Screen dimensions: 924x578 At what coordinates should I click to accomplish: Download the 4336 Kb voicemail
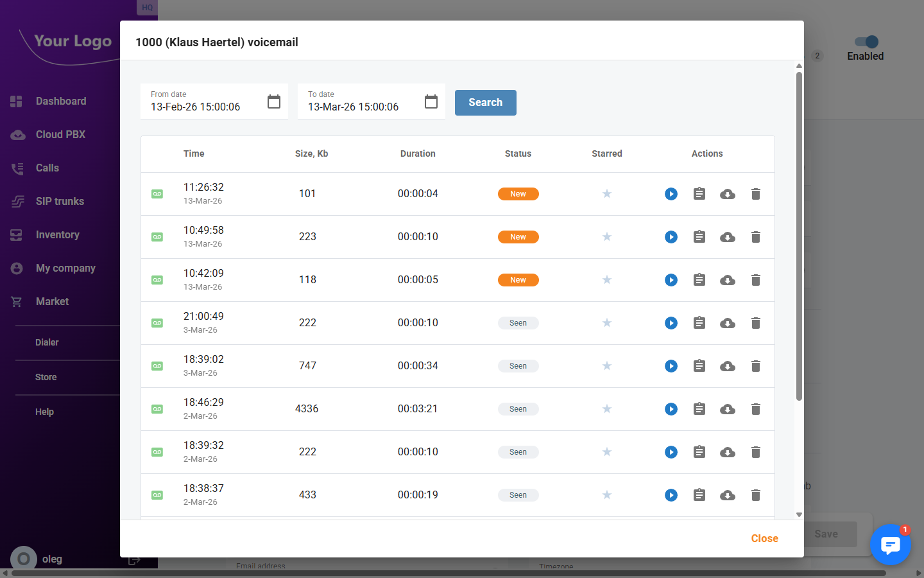(x=727, y=408)
